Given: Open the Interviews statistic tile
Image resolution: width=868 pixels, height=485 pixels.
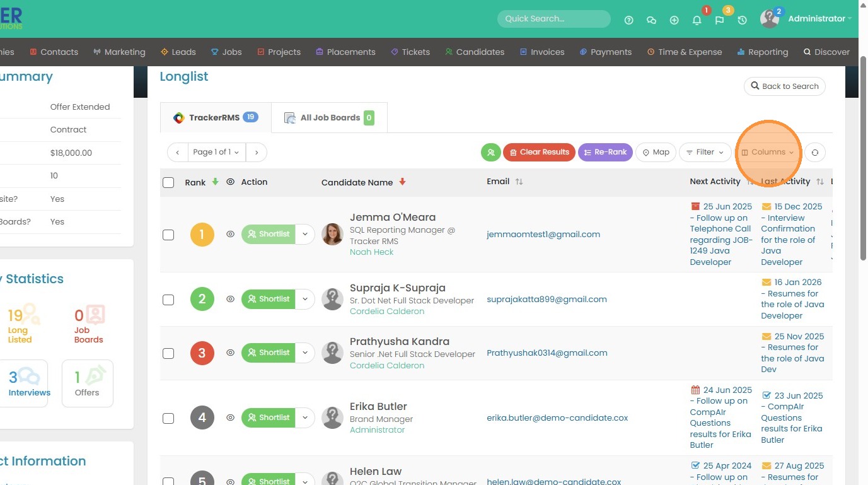Looking at the screenshot, I should 24,383.
